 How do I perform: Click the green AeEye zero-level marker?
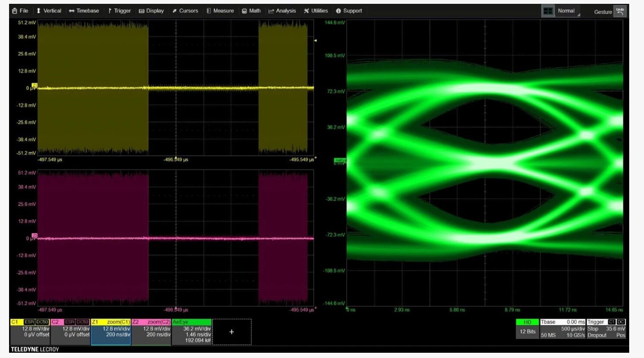(340, 161)
